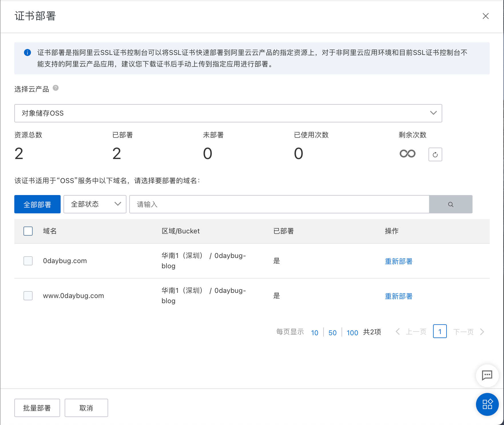This screenshot has height=425, width=504.
Task: Click the bucket cell of the 0daybug.com row
Action: coord(204,261)
